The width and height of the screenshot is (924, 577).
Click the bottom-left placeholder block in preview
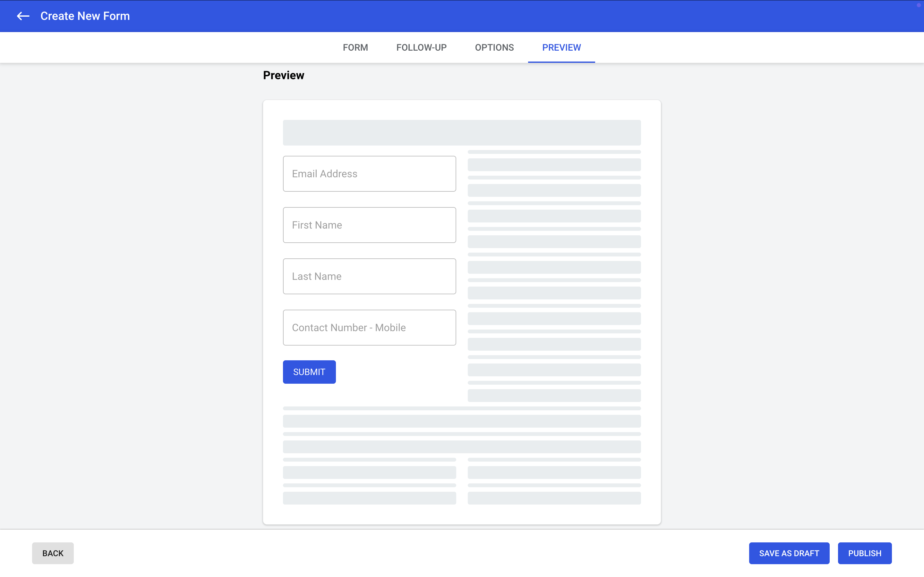pos(369,498)
